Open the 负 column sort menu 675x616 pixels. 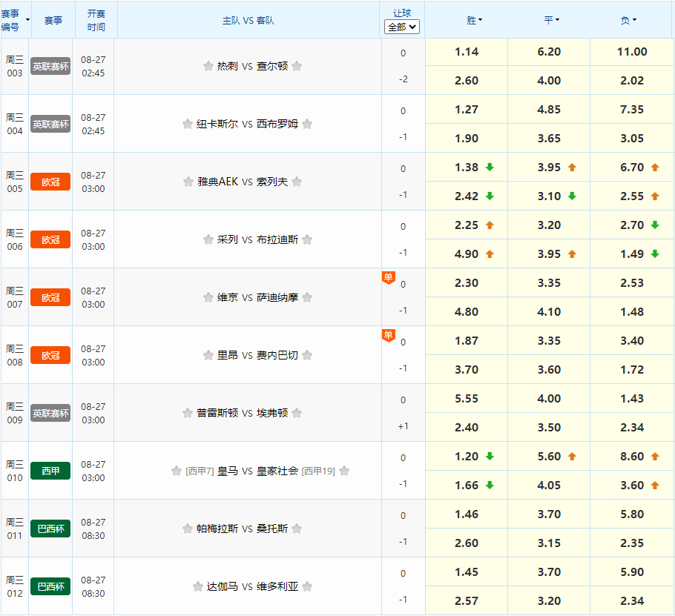[x=628, y=20]
